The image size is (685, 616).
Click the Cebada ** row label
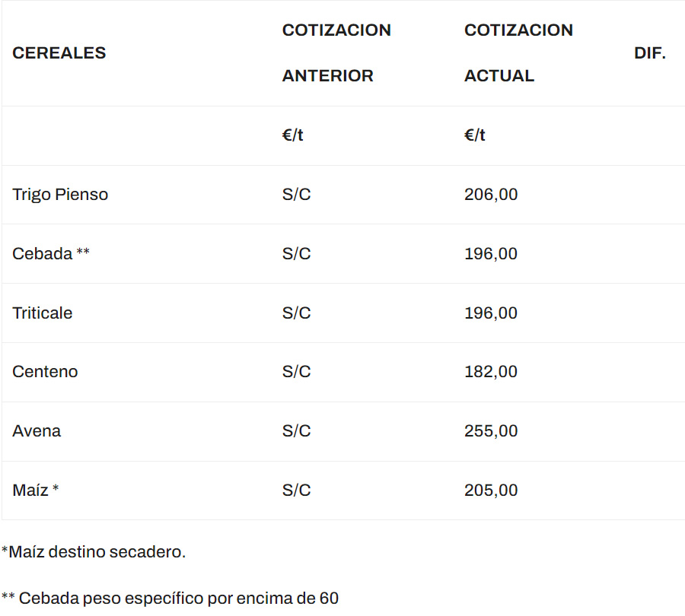point(51,254)
